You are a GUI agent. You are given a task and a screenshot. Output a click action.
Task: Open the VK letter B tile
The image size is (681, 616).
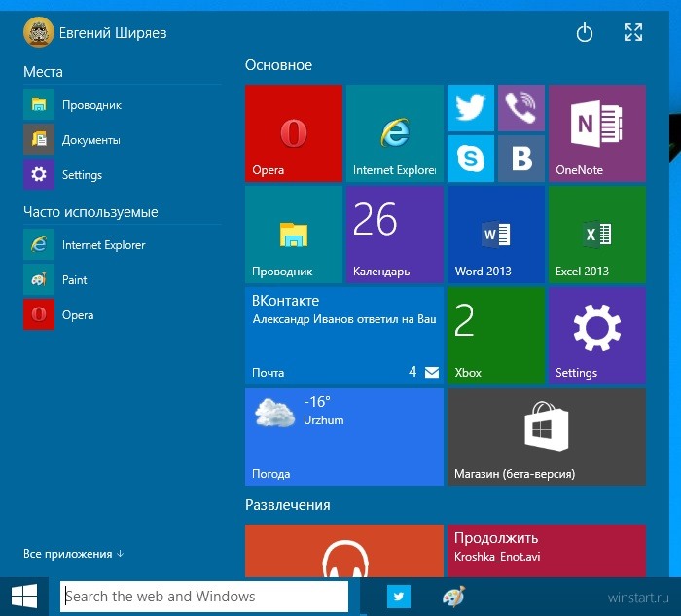coord(521,159)
